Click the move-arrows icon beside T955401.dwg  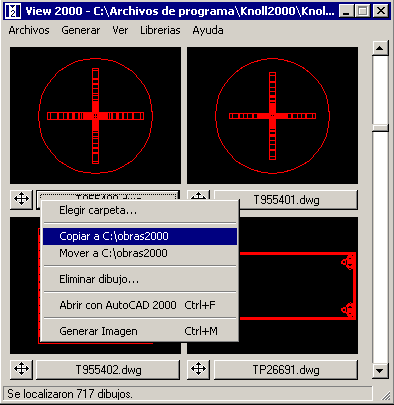[x=199, y=195]
